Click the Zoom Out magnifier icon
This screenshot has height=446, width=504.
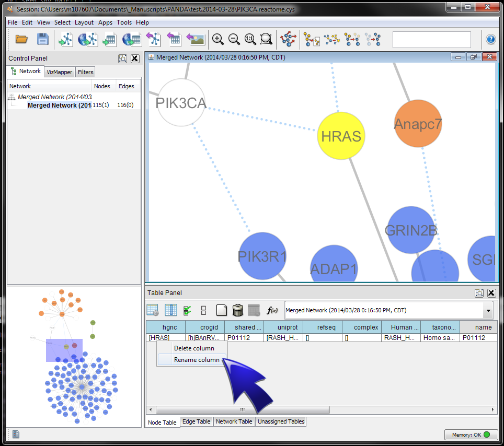(234, 39)
